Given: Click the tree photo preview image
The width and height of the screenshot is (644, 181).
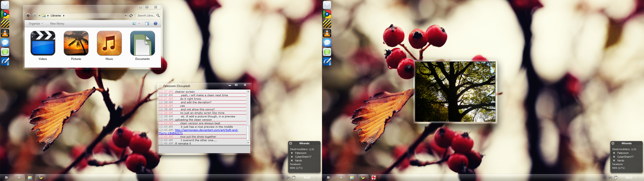Looking at the screenshot, I should click(x=455, y=92).
